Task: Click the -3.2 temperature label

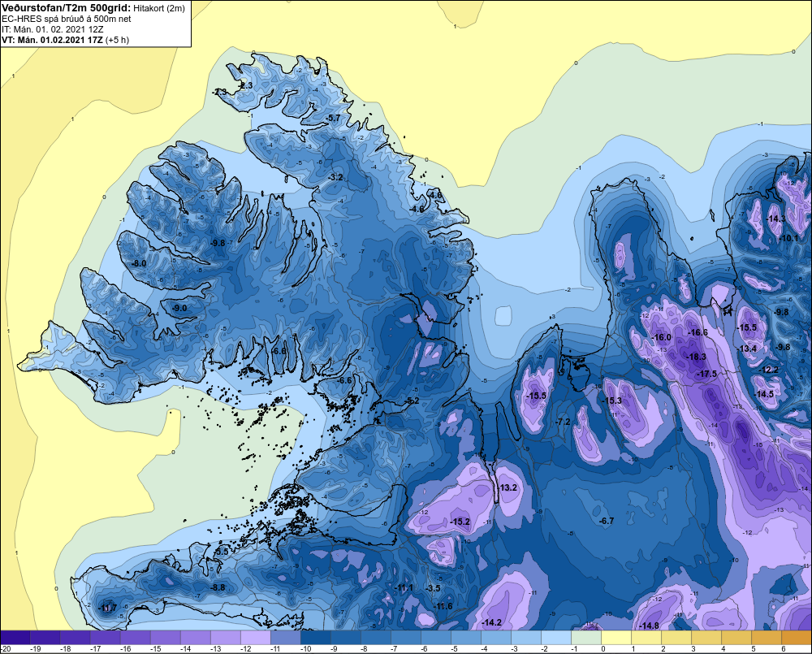Action: coord(335,177)
